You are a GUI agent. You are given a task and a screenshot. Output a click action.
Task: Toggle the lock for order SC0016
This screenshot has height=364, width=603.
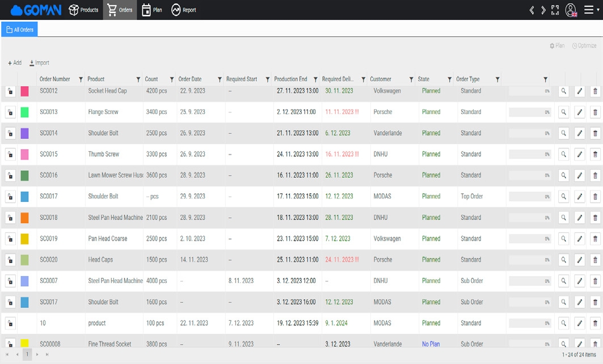(10, 176)
